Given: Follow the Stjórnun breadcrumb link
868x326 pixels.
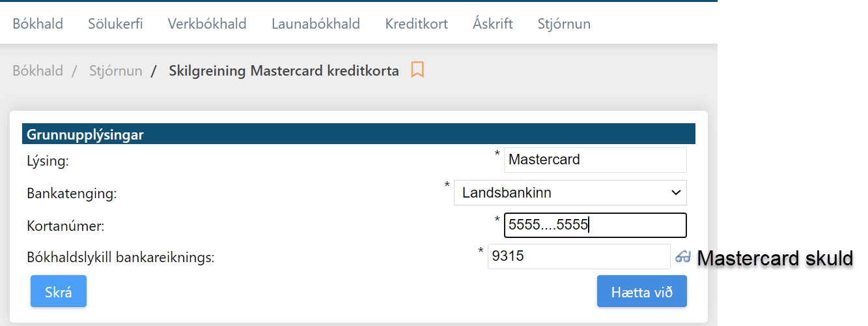Looking at the screenshot, I should (x=116, y=70).
